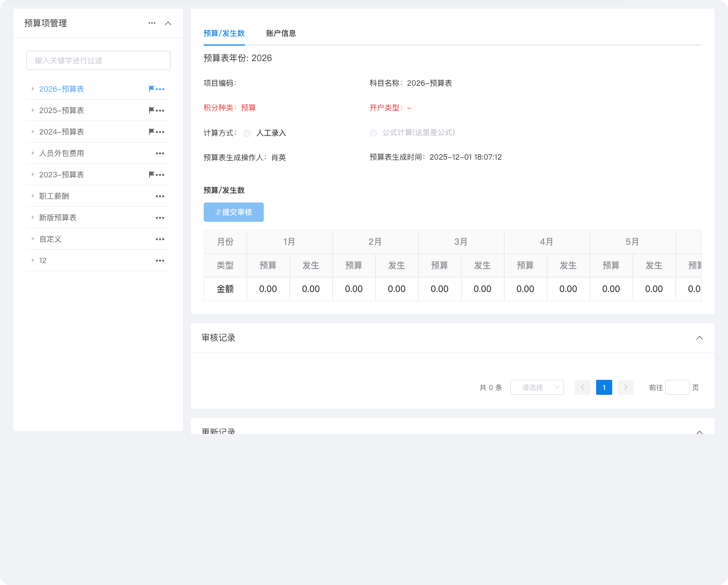Click the flag icon beside 2023-预算表

(x=151, y=175)
